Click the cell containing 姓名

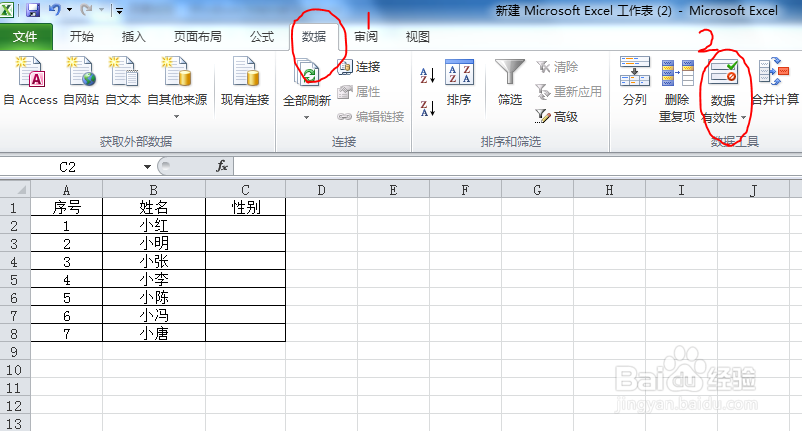[x=154, y=207]
